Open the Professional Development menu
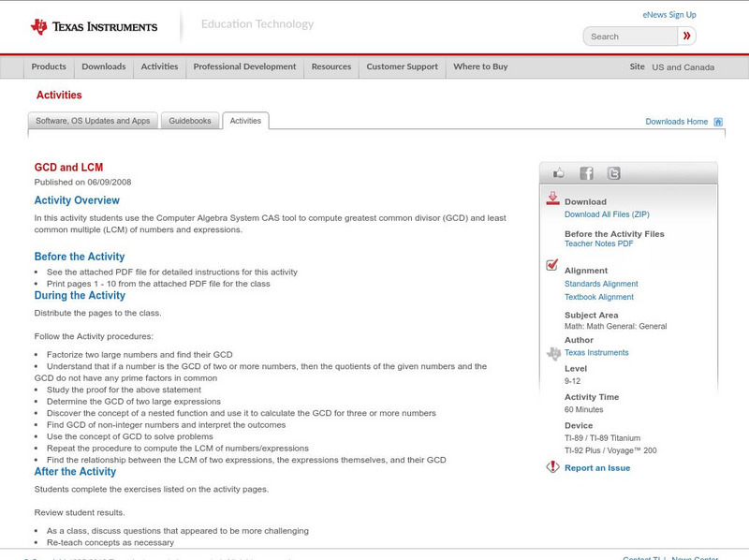 [244, 66]
